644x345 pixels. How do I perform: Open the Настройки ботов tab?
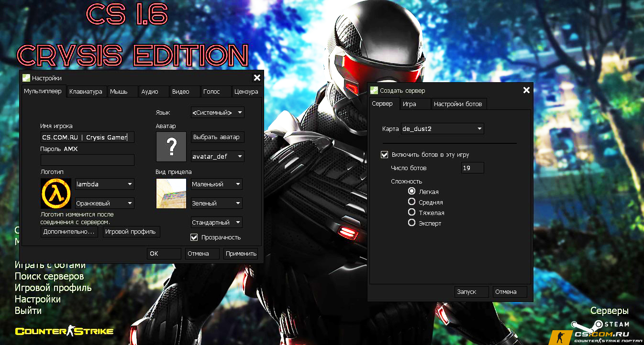459,104
